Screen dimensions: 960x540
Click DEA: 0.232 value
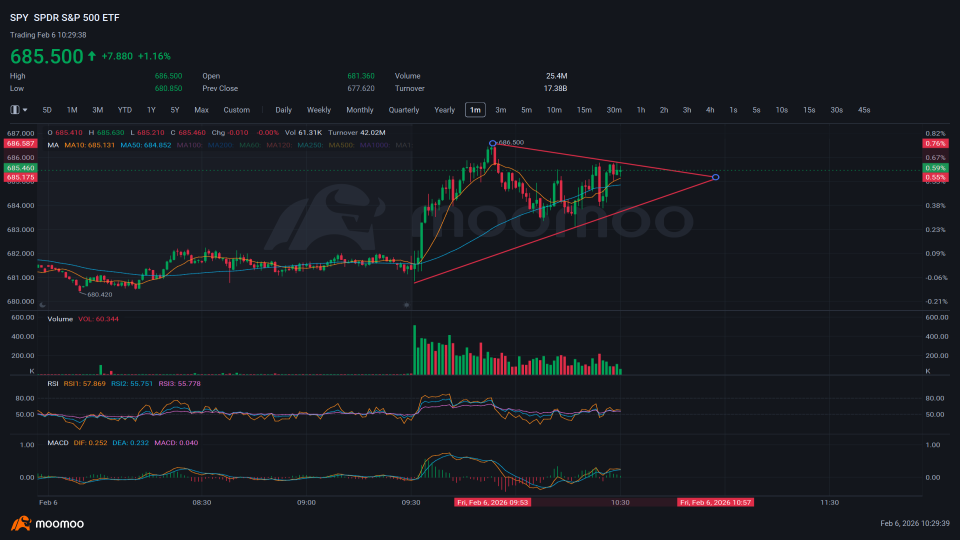(x=130, y=443)
